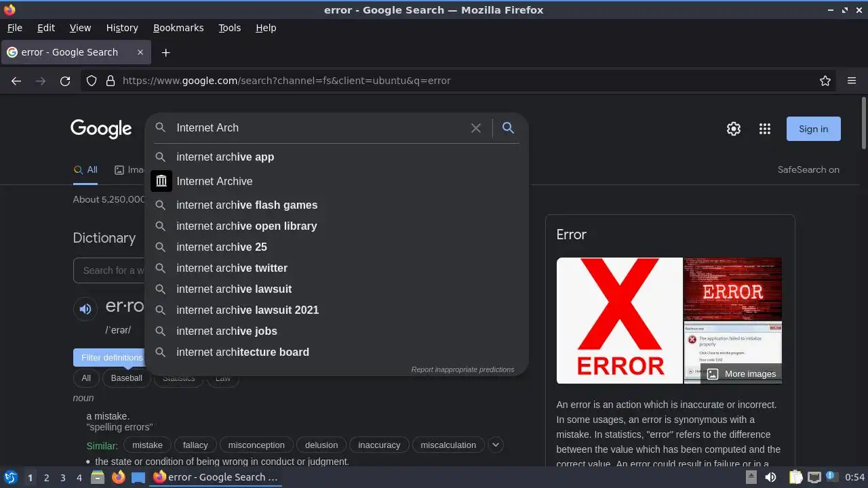Close the error - Google Search tab

point(140,52)
